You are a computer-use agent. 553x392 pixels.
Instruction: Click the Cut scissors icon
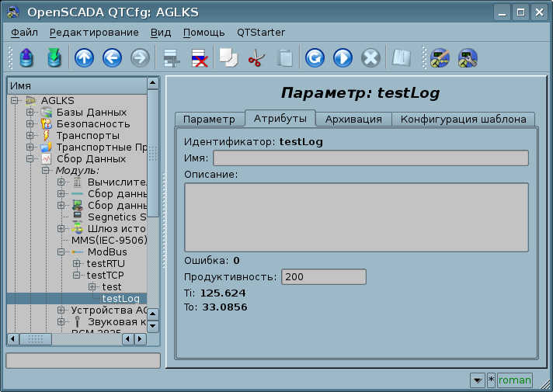coord(256,58)
